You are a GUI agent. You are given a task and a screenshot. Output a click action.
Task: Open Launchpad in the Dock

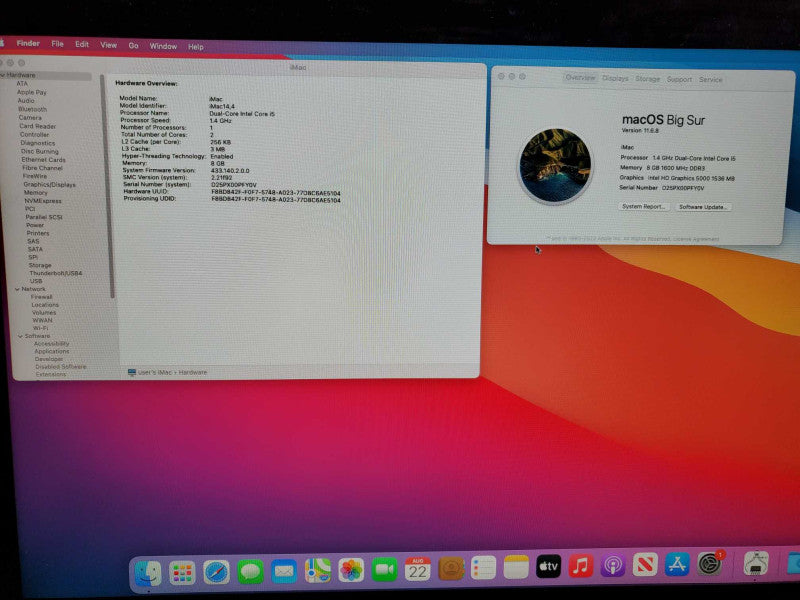pyautogui.click(x=182, y=572)
